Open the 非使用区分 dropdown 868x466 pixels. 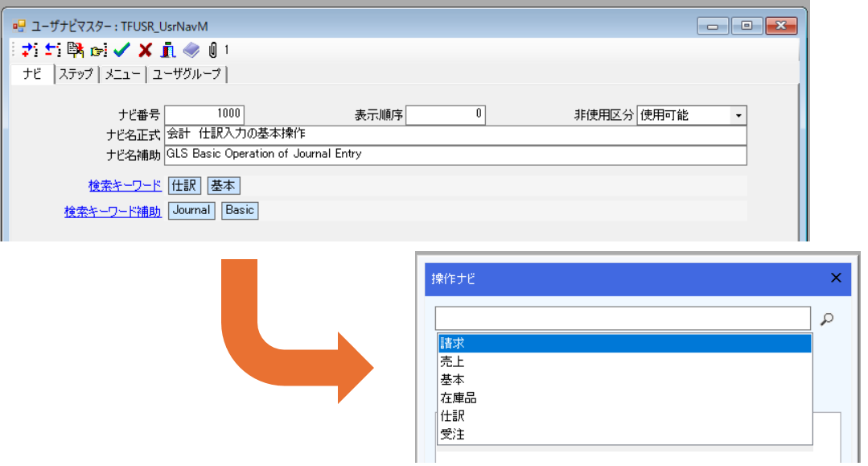[738, 115]
